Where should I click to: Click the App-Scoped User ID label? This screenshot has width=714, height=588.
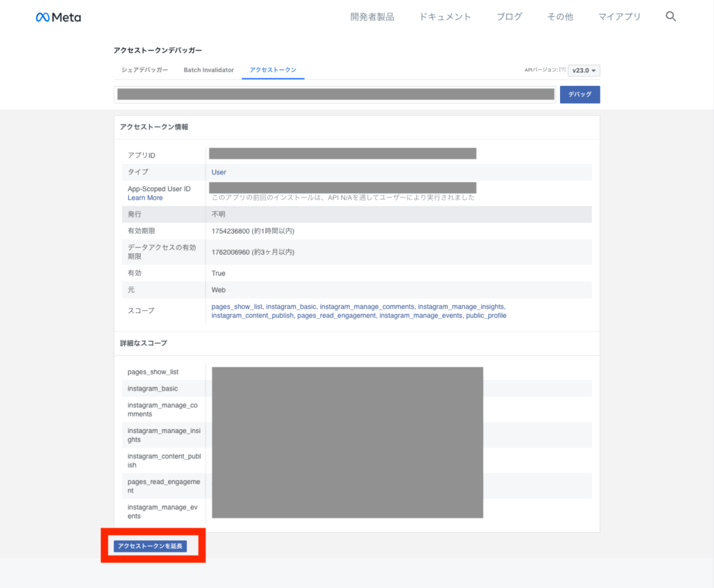(x=159, y=188)
